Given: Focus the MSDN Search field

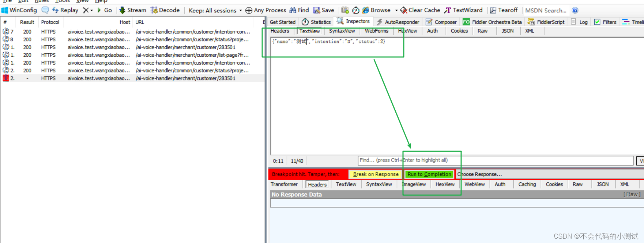Looking at the screenshot, I should [546, 10].
